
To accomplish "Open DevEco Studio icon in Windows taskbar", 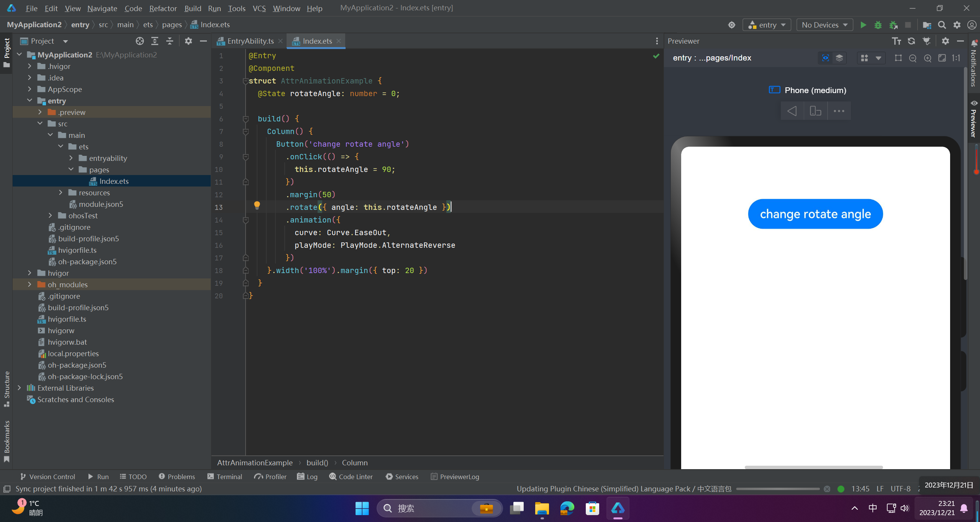I will [618, 508].
